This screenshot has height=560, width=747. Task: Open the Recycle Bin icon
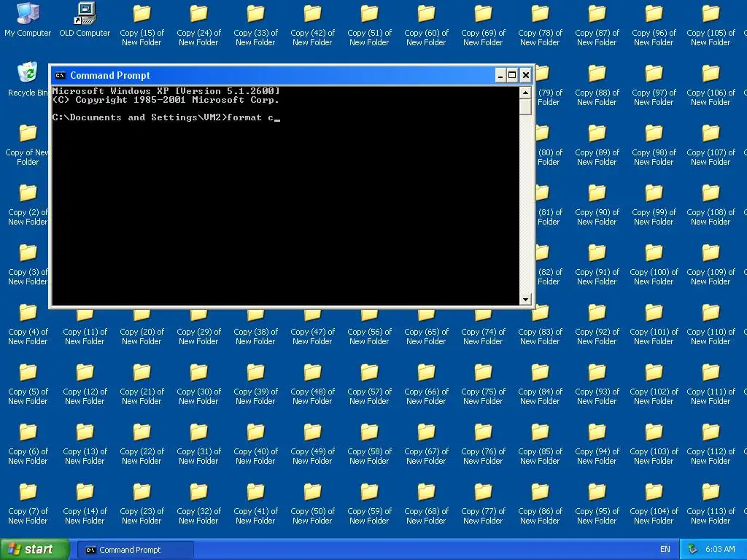(x=28, y=79)
